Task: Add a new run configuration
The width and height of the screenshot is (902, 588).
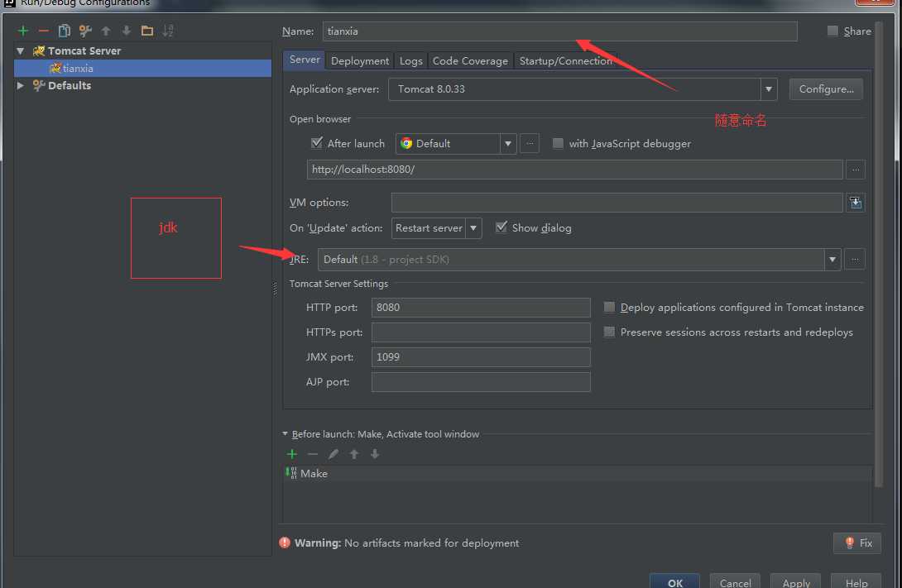Action: tap(23, 31)
